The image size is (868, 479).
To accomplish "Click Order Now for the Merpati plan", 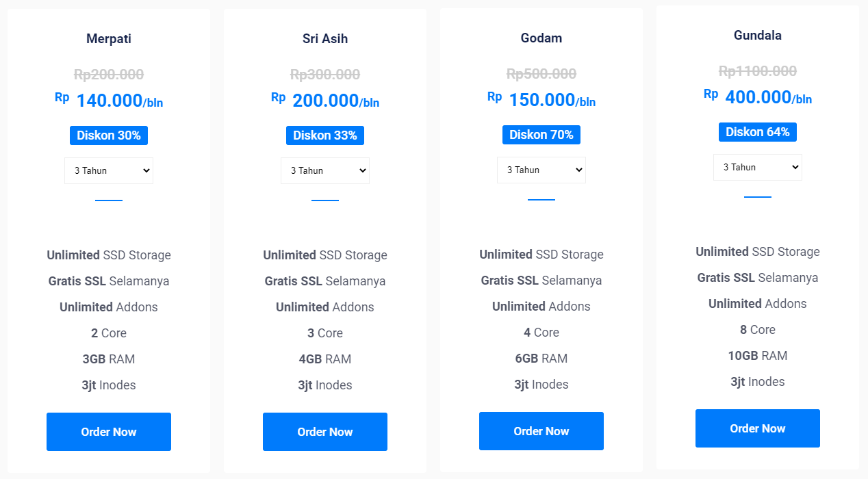I will coord(109,432).
